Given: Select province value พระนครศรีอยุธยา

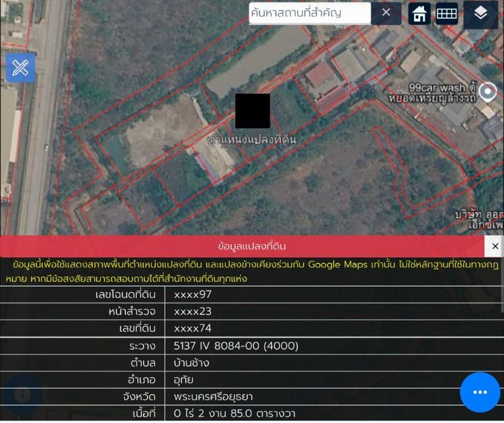Looking at the screenshot, I should tap(213, 397).
